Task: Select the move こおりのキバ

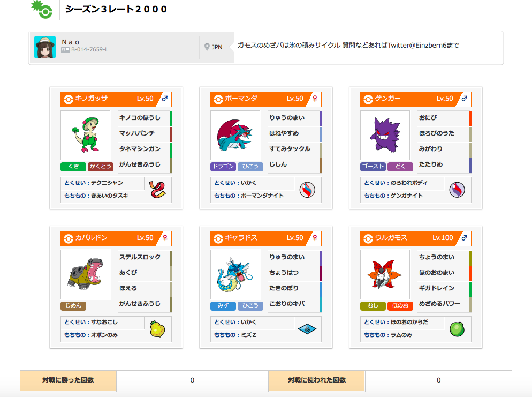Action: pos(294,304)
